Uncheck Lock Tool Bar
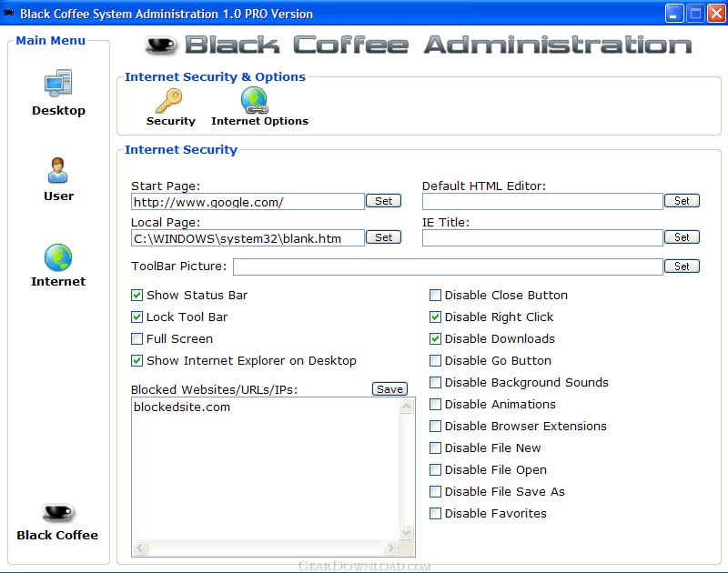Image resolution: width=728 pixels, height=573 pixels. [136, 317]
